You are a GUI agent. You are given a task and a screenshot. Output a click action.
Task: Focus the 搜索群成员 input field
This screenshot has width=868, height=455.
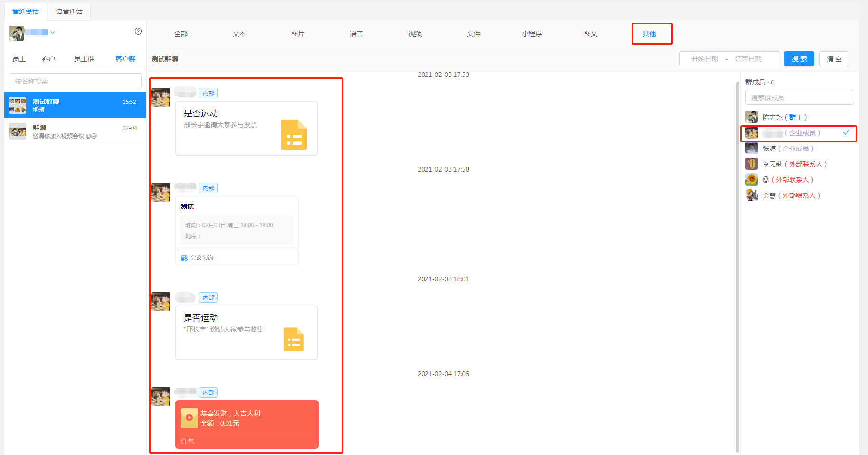click(799, 98)
